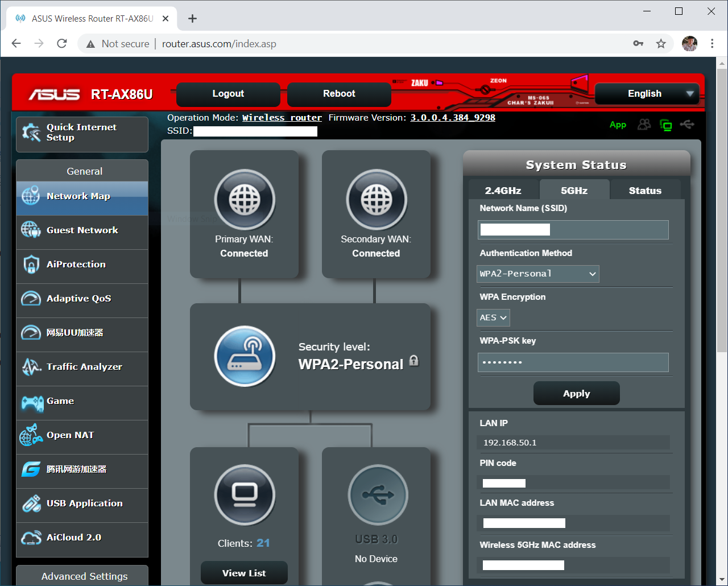
Task: Select Adaptive QoS menu item
Action: point(82,300)
